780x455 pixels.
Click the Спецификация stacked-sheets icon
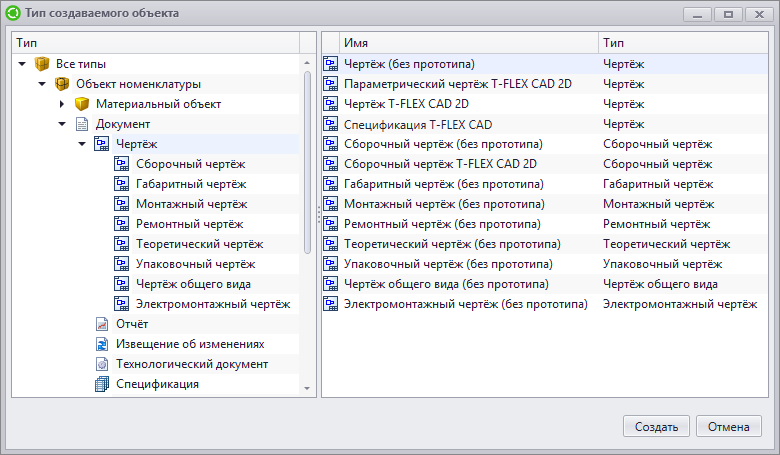coord(102,384)
